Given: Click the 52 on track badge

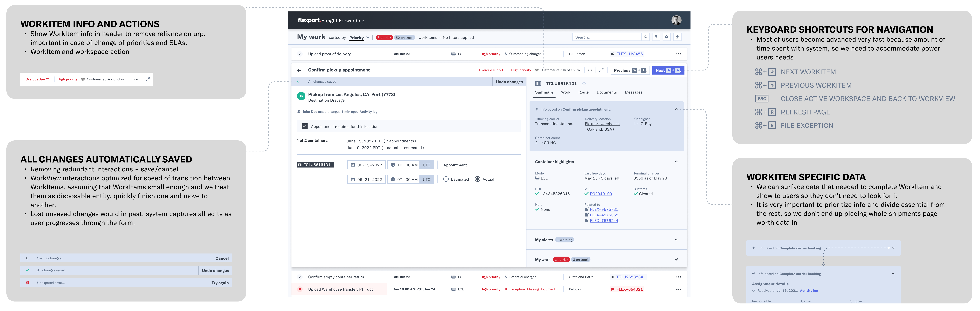Looking at the screenshot, I should coord(404,38).
